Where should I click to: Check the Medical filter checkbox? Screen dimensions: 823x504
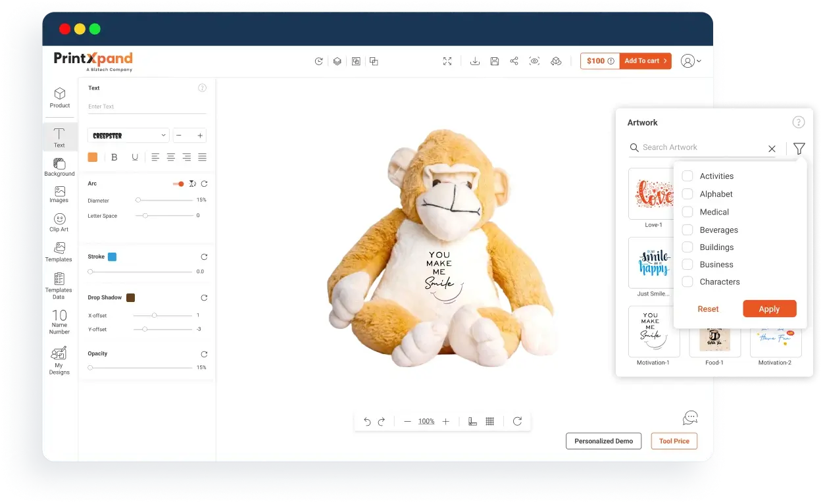(x=687, y=212)
